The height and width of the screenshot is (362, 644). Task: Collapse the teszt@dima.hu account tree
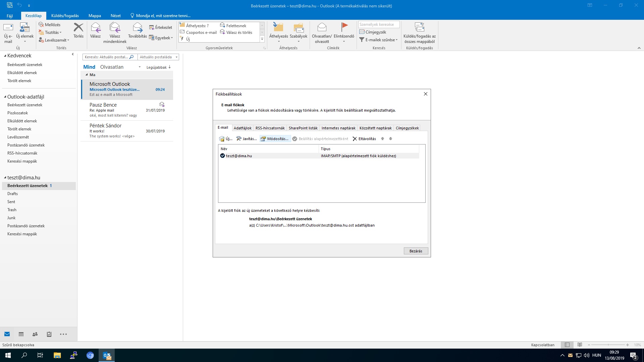5,178
